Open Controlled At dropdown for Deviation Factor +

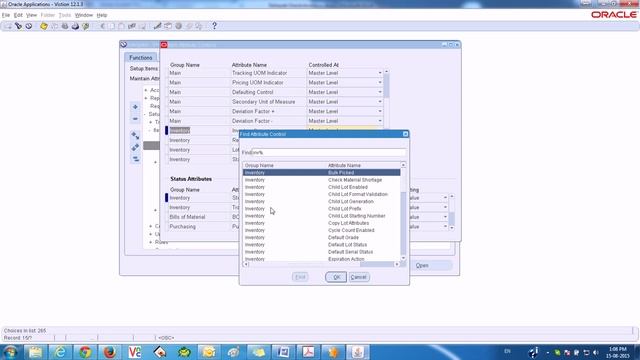(x=380, y=111)
